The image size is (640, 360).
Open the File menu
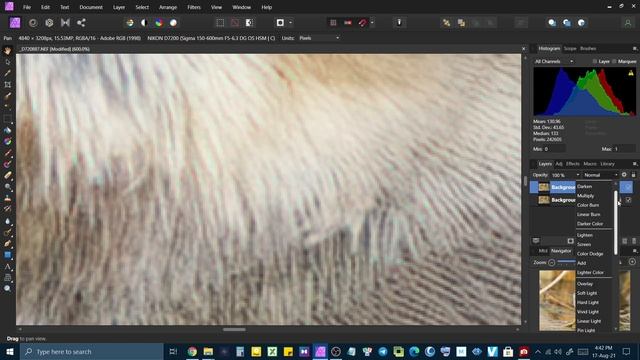coord(27,7)
